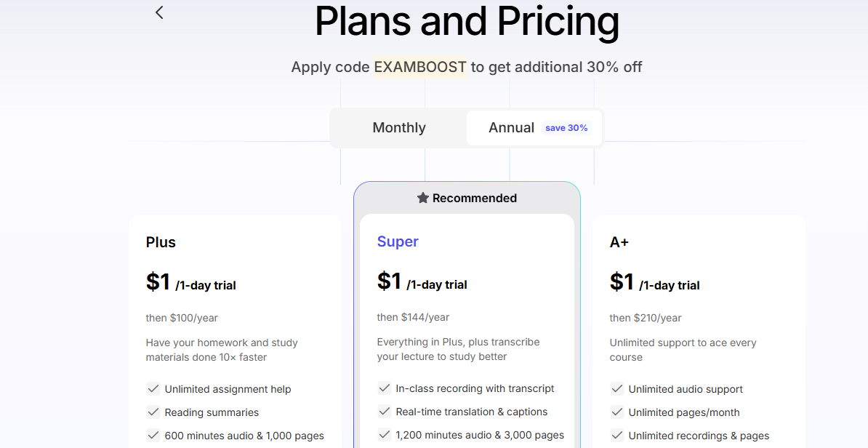Image resolution: width=868 pixels, height=448 pixels.
Task: Click checkmark beside Reading summaries
Action: coord(153,412)
